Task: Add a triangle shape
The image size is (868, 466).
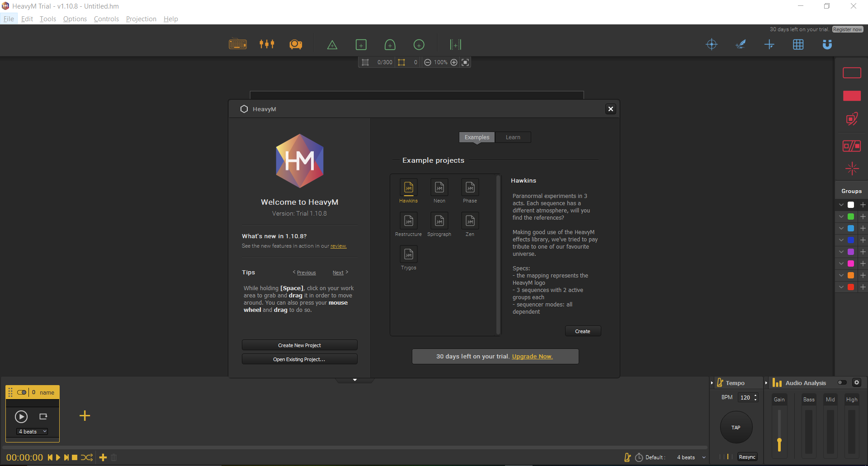Action: point(332,44)
